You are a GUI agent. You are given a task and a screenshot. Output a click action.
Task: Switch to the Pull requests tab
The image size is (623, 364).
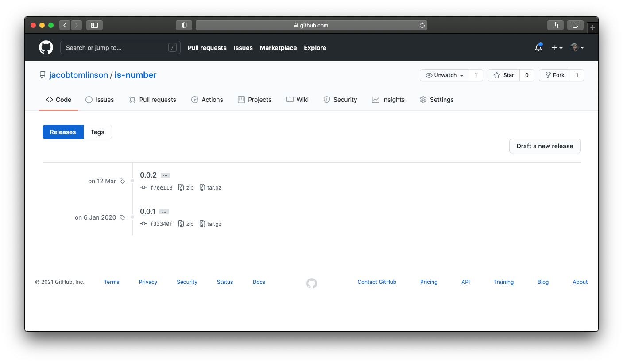[153, 100]
